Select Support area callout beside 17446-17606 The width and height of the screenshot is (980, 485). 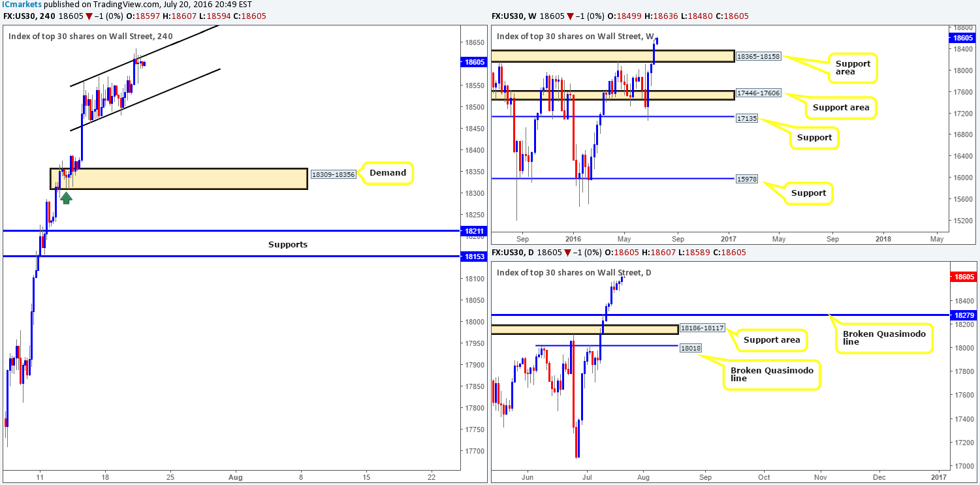[842, 107]
